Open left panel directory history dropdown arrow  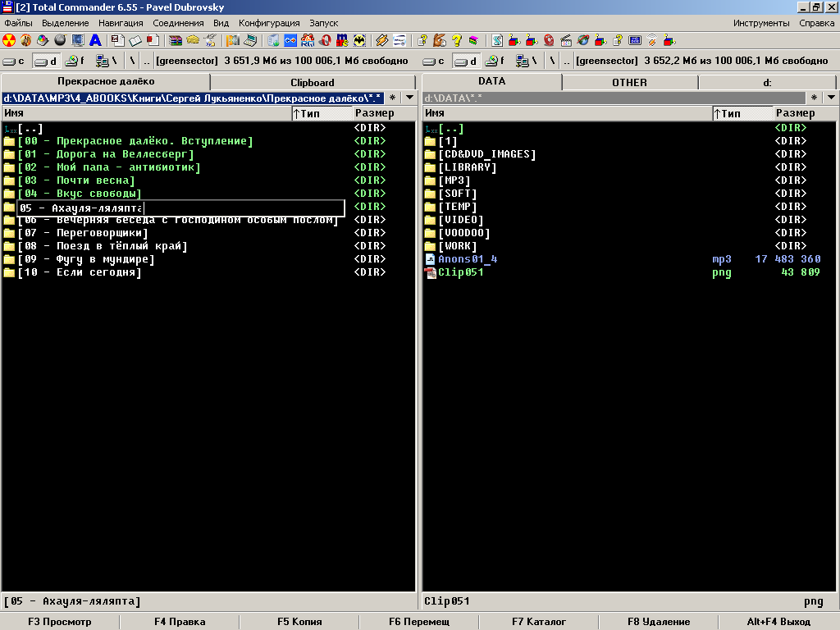tap(410, 98)
